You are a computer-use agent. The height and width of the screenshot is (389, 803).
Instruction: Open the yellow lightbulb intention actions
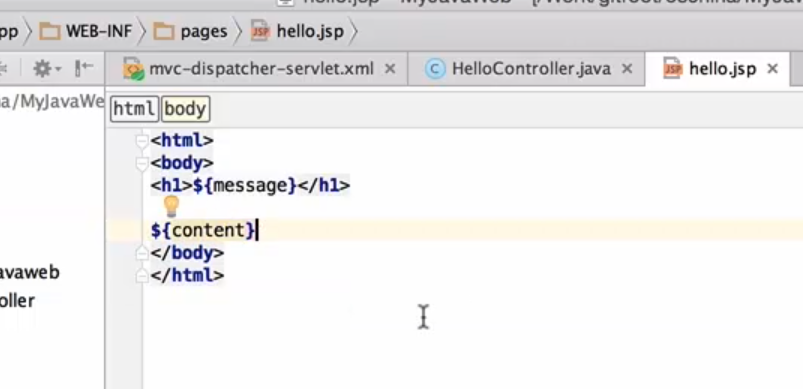coord(171,206)
